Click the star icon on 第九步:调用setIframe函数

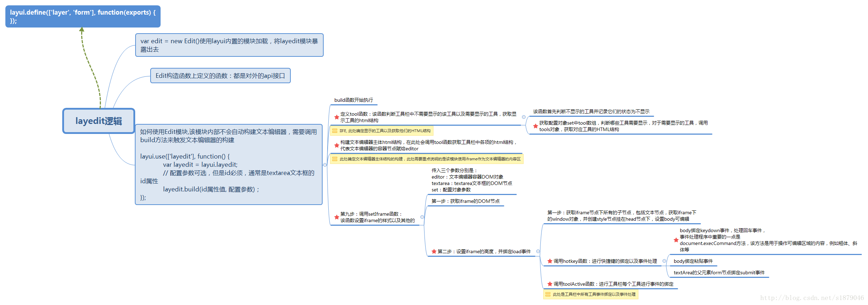(337, 217)
